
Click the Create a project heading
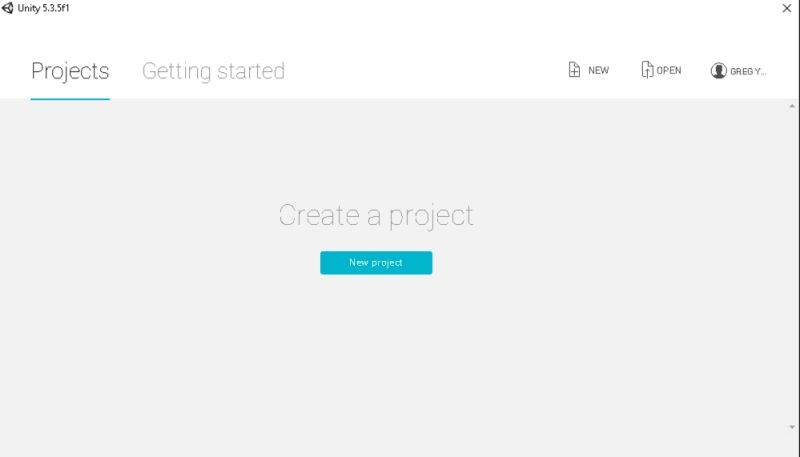376,216
